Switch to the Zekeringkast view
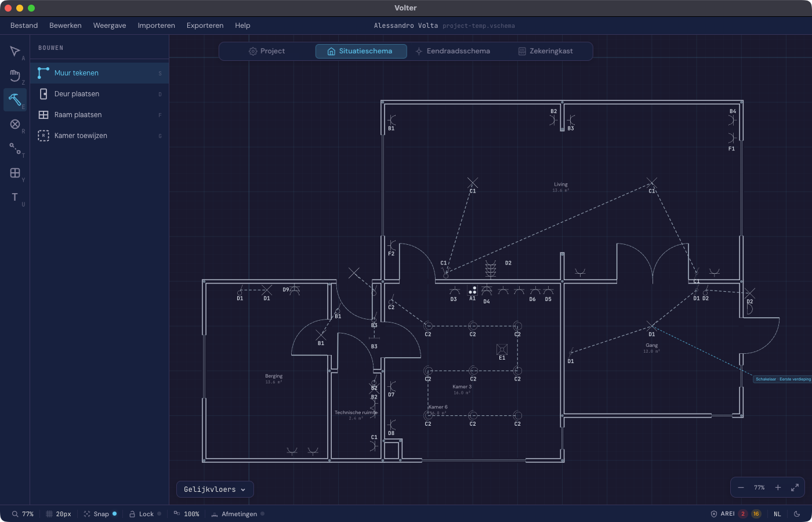 tap(548, 51)
